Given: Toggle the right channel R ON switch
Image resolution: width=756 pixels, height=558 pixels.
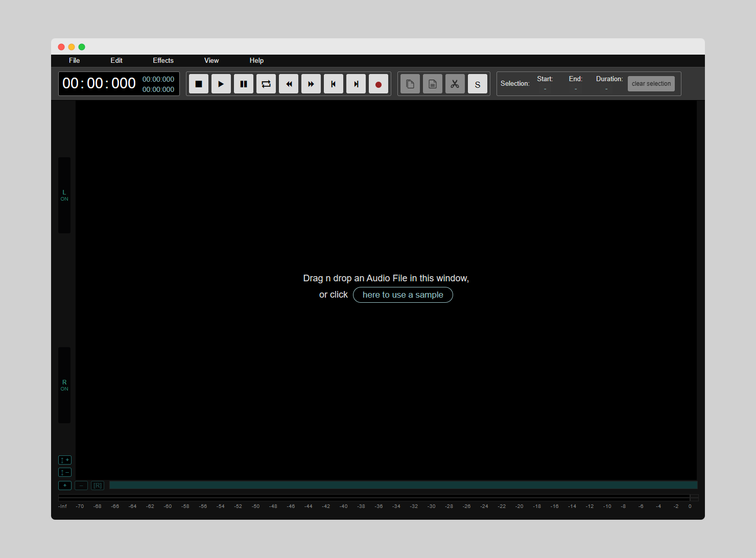Looking at the screenshot, I should pyautogui.click(x=64, y=385).
